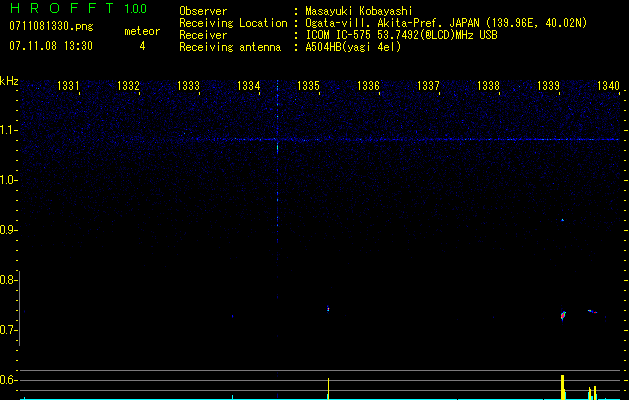Click time marker 1339
Screen dimensions: 629x400
pyautogui.click(x=548, y=85)
